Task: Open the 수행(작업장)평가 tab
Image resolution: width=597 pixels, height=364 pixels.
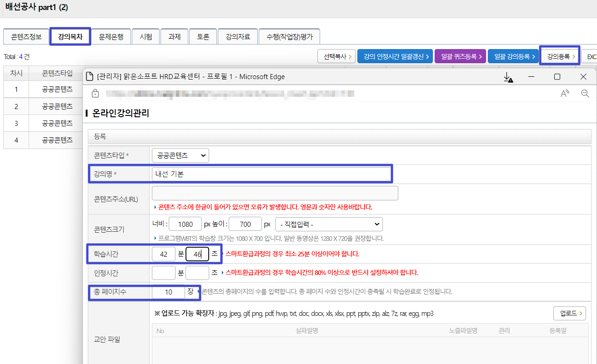Action: 289,37
